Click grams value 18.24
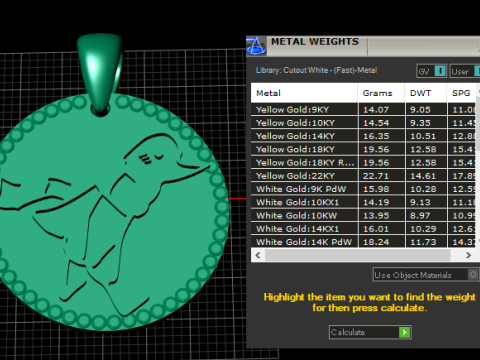Image resolution: width=480 pixels, height=360 pixels. click(376, 242)
